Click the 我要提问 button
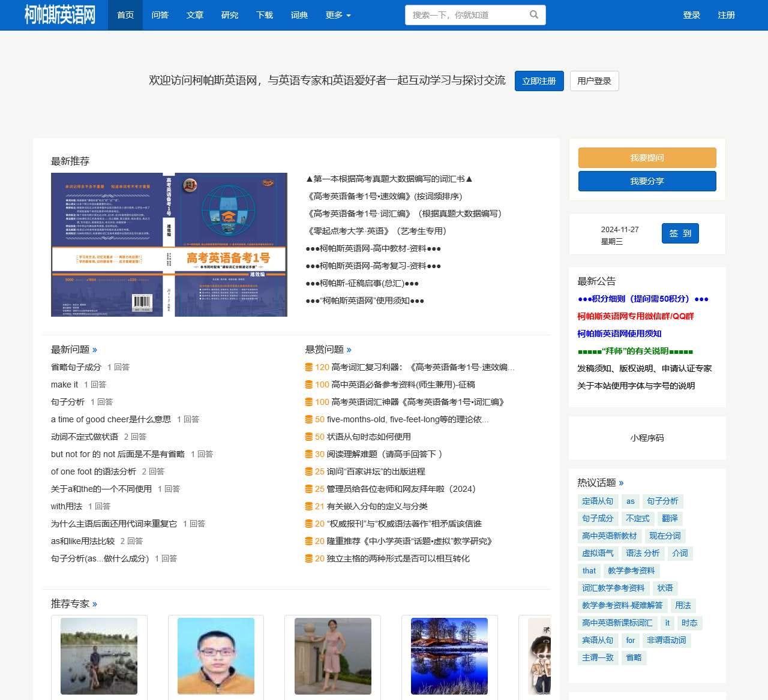768x700 pixels. pyautogui.click(x=647, y=157)
